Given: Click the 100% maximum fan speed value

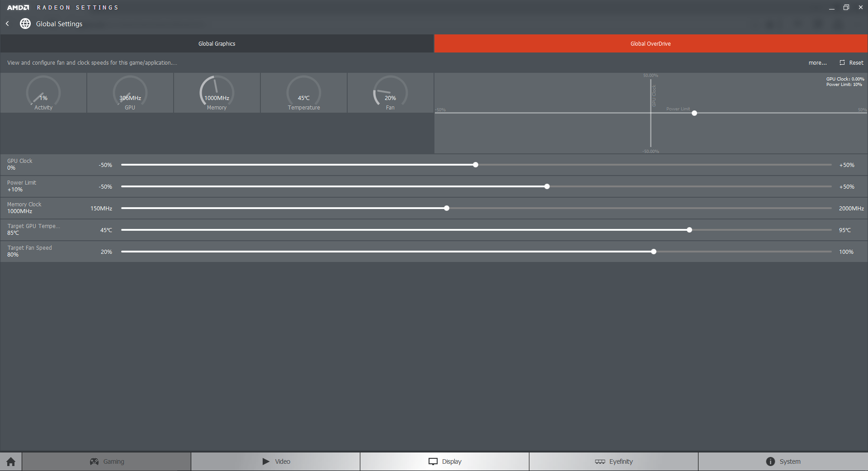Looking at the screenshot, I should pyautogui.click(x=846, y=252).
